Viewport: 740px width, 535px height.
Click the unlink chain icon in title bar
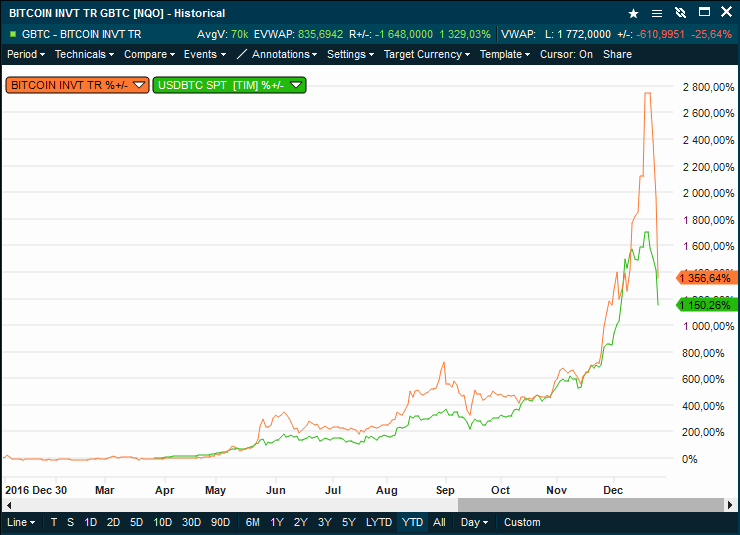[x=680, y=13]
